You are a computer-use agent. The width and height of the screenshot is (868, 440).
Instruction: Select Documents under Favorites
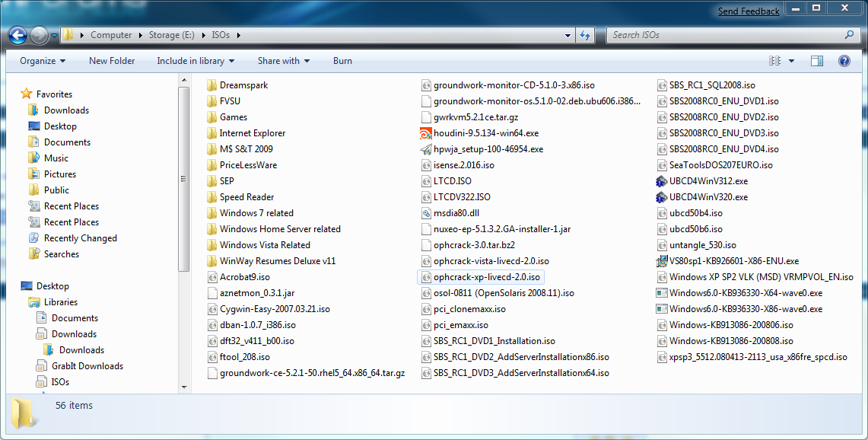[x=67, y=142]
